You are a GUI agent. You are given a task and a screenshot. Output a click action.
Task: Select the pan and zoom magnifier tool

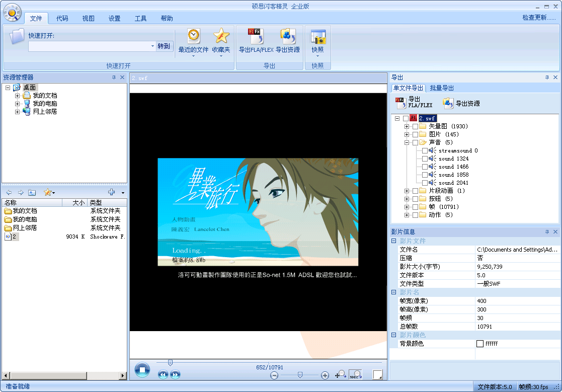tap(341, 374)
